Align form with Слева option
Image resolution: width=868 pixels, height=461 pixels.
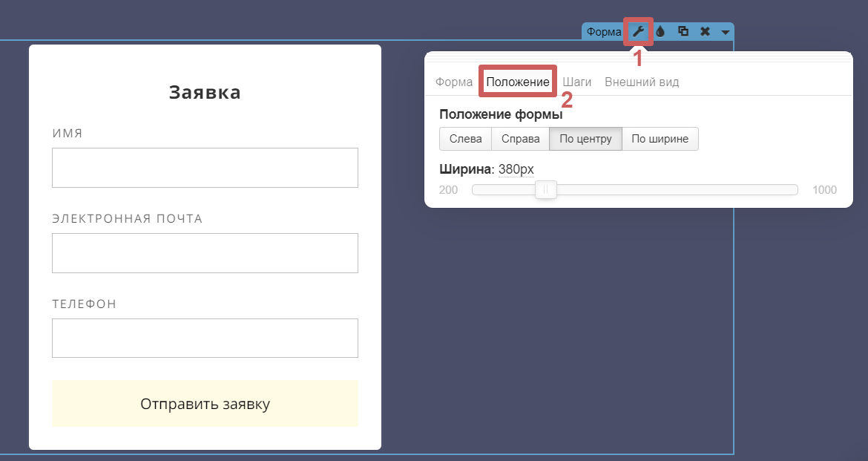[x=465, y=139]
